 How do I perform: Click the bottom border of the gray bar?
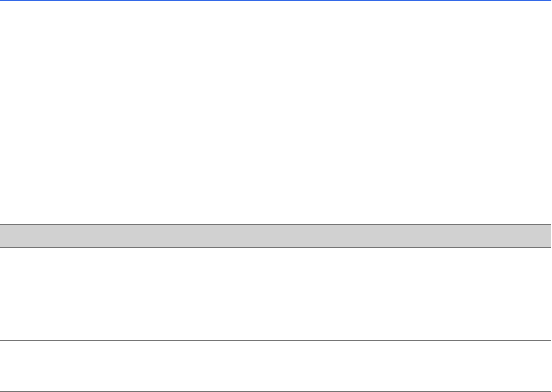click(x=276, y=247)
